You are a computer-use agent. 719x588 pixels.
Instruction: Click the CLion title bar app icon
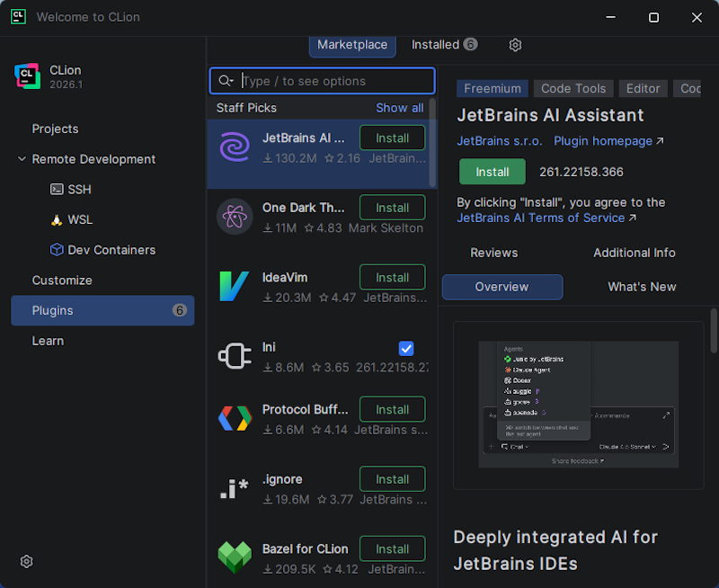[x=18, y=16]
